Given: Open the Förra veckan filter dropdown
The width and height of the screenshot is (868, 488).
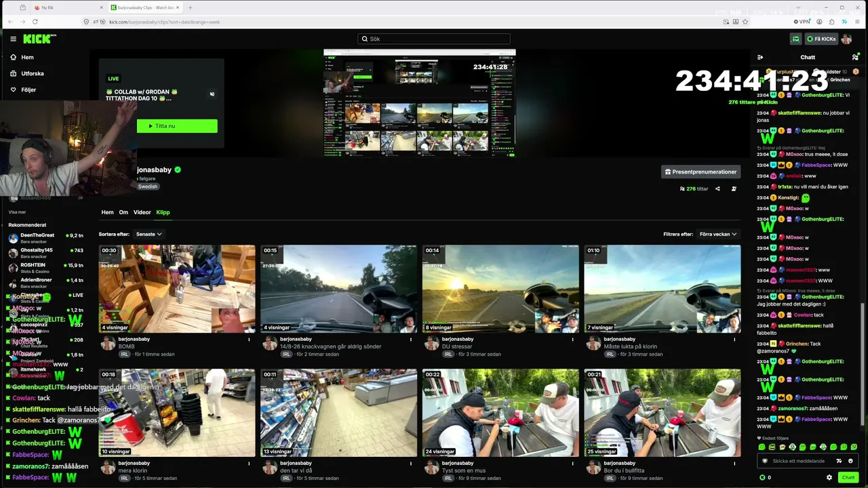Looking at the screenshot, I should 718,234.
